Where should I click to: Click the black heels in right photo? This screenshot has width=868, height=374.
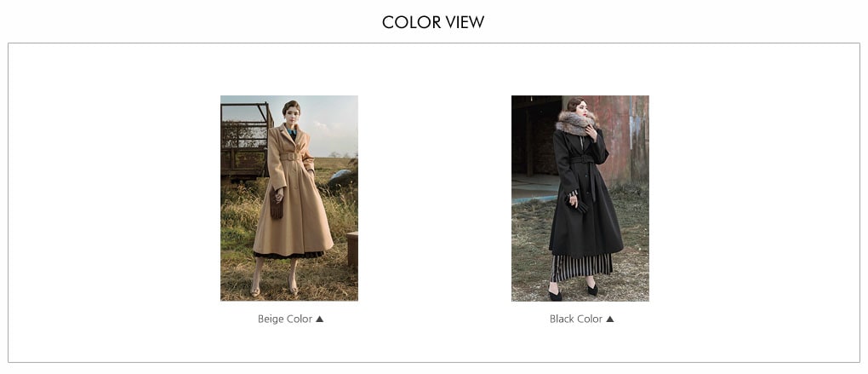(x=574, y=291)
